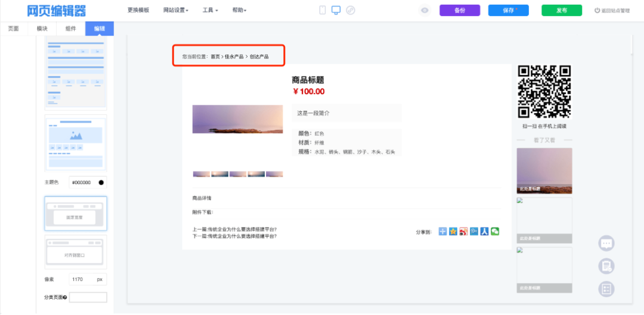Share via the Sina Weibo icon

pos(463,232)
